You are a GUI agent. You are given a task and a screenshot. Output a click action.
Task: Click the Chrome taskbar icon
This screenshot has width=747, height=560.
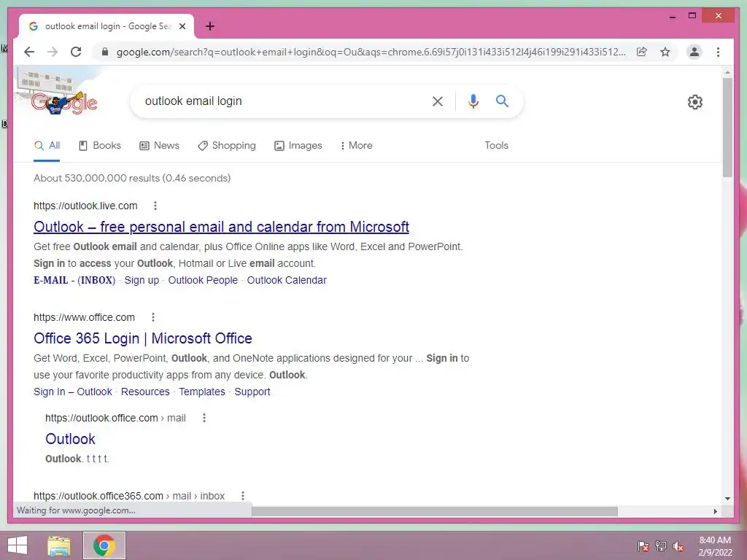[x=104, y=545]
